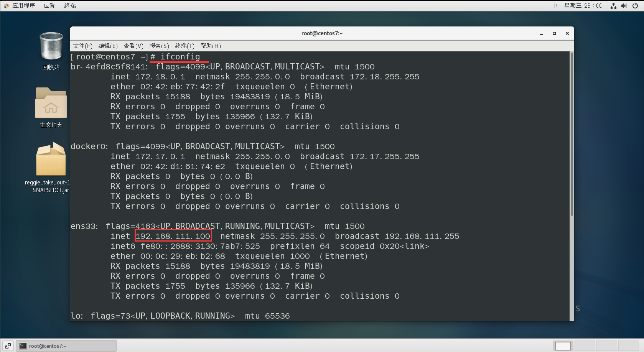This screenshot has width=644, height=352.
Task: Open the 帮助(H) menu in terminal
Action: [211, 46]
